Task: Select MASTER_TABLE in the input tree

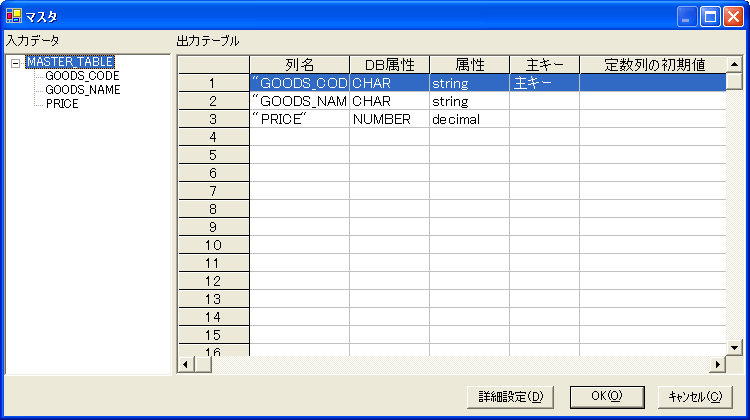Action: 69,62
